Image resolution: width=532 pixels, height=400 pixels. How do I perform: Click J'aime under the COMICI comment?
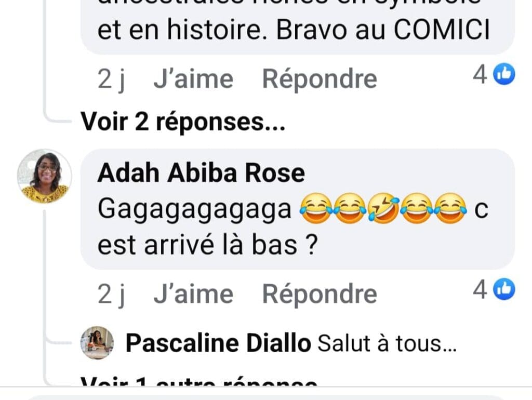pos(193,79)
